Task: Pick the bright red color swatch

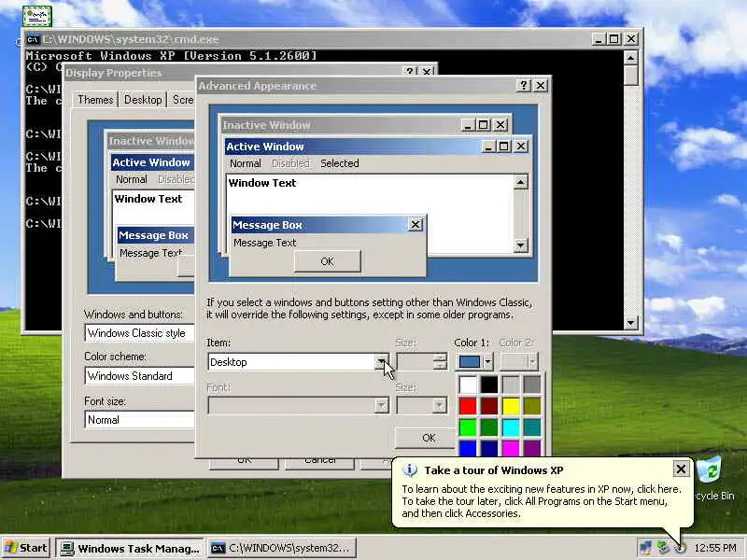Action: point(468,406)
